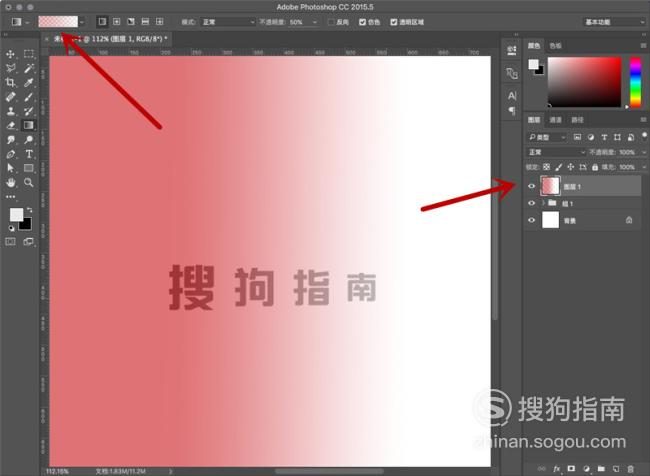Choose radial gradient style
Viewport: 650px width, 476px height.
[x=116, y=22]
